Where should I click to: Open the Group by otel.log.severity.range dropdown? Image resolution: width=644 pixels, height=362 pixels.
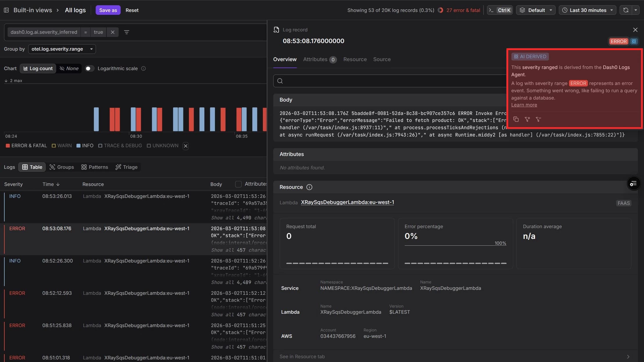point(62,49)
